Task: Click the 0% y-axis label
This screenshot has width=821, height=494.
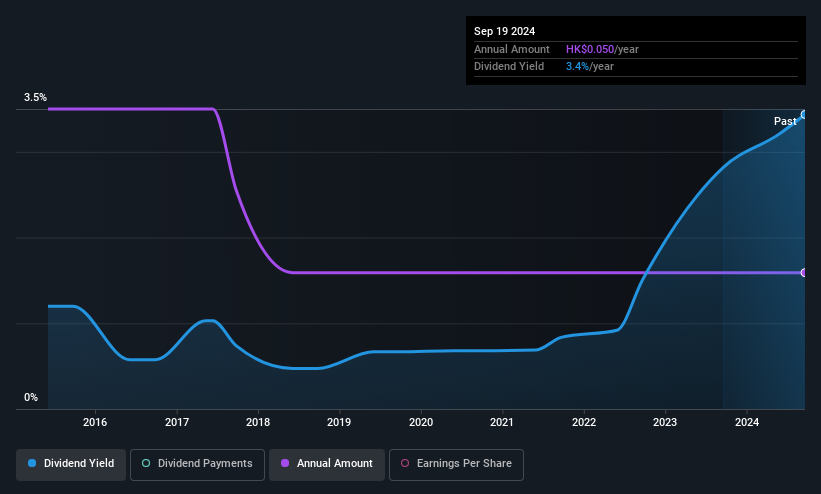Action: point(31,398)
